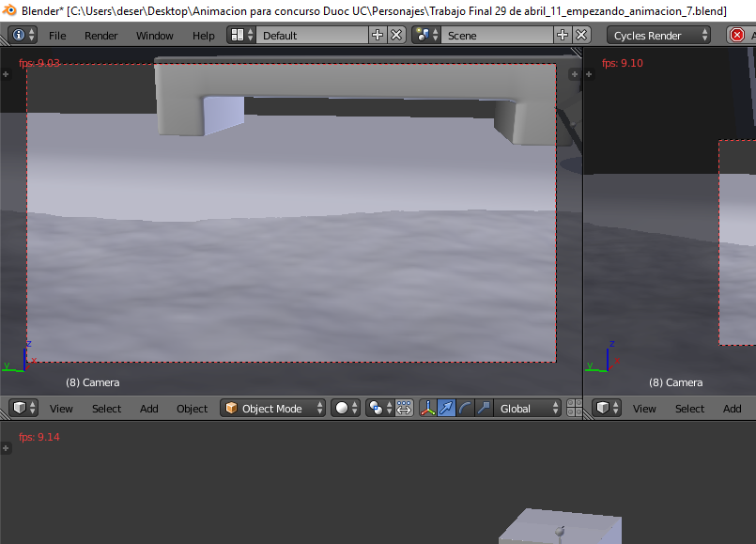
Task: Open the File menu
Action: pos(57,35)
